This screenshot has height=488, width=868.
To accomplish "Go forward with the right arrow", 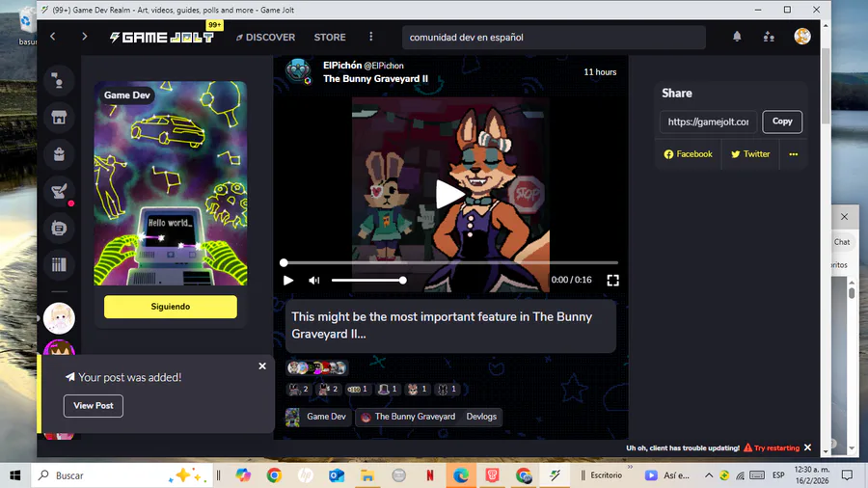I will pos(84,37).
